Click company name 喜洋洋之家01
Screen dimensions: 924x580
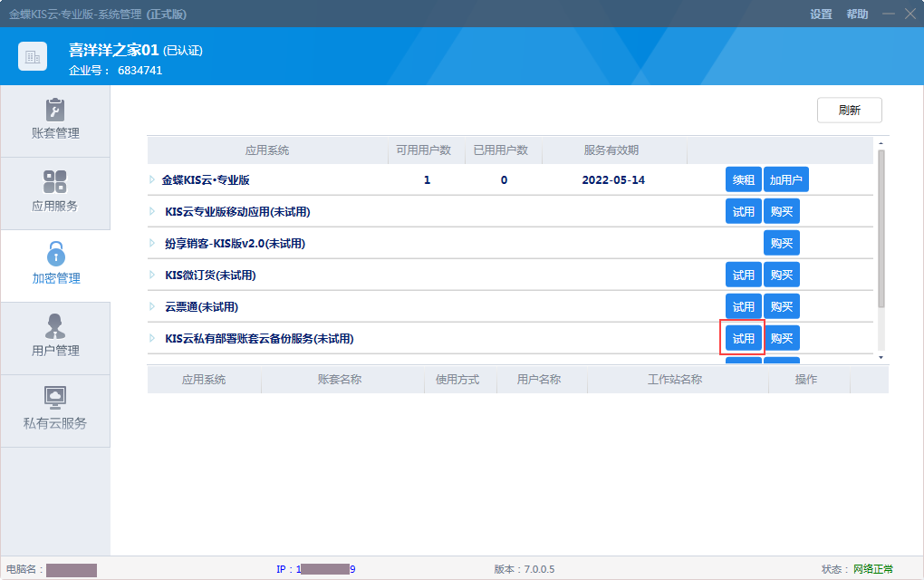114,50
